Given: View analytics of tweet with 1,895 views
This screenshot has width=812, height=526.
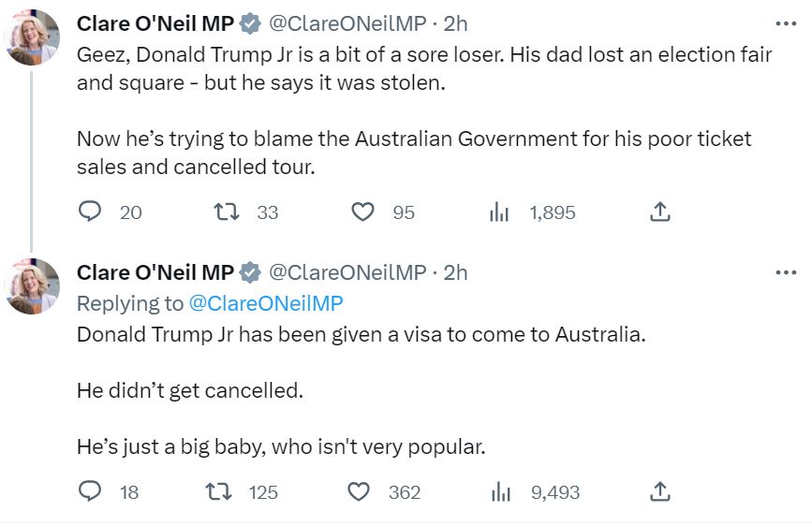Looking at the screenshot, I should coord(499,212).
